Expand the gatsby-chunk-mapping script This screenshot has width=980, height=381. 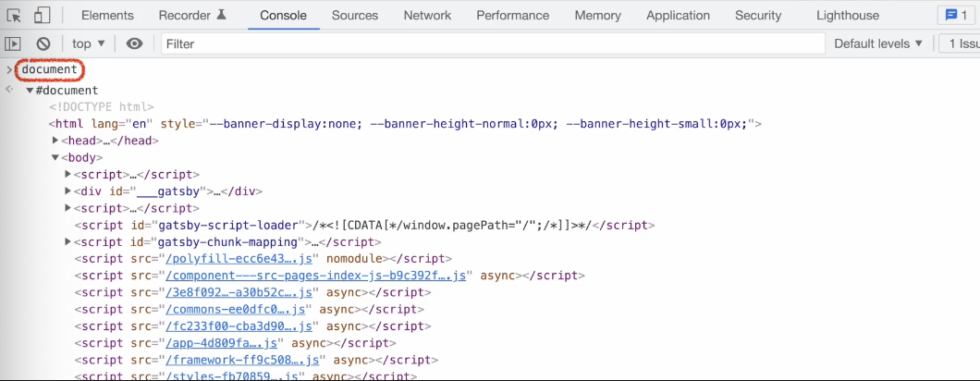tap(68, 241)
